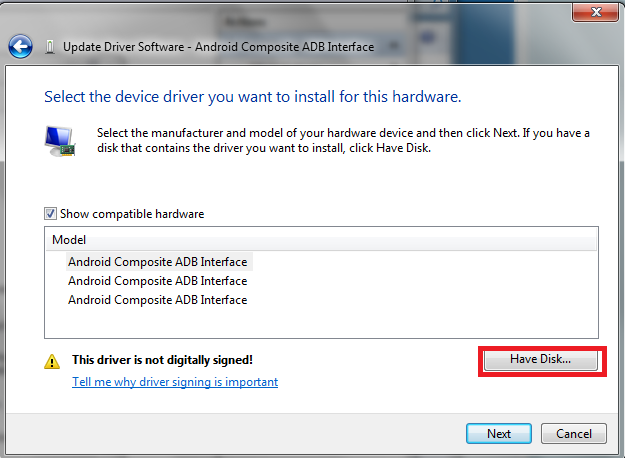The width and height of the screenshot is (625, 458).
Task: Click the Model column header
Action: [69, 240]
